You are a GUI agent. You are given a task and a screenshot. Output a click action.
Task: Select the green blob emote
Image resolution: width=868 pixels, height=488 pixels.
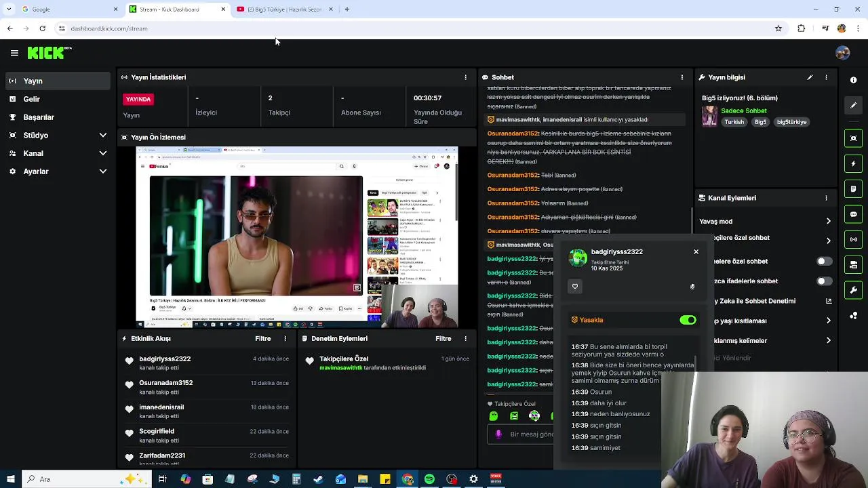(494, 416)
